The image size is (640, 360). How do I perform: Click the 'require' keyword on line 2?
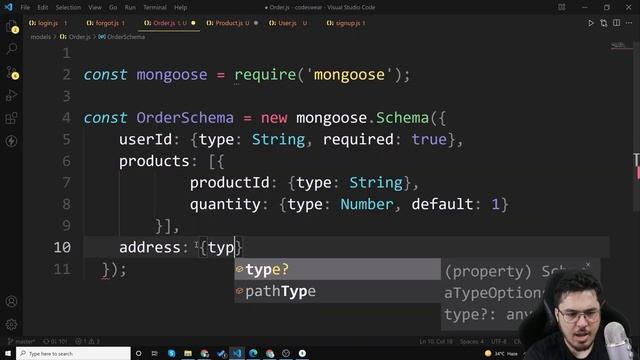[x=265, y=75]
